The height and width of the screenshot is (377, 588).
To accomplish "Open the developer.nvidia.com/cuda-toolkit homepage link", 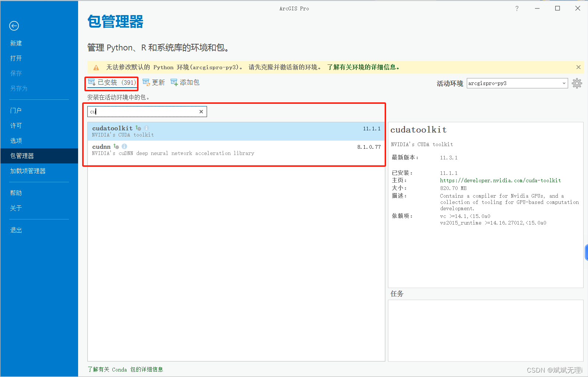I will click(500, 180).
